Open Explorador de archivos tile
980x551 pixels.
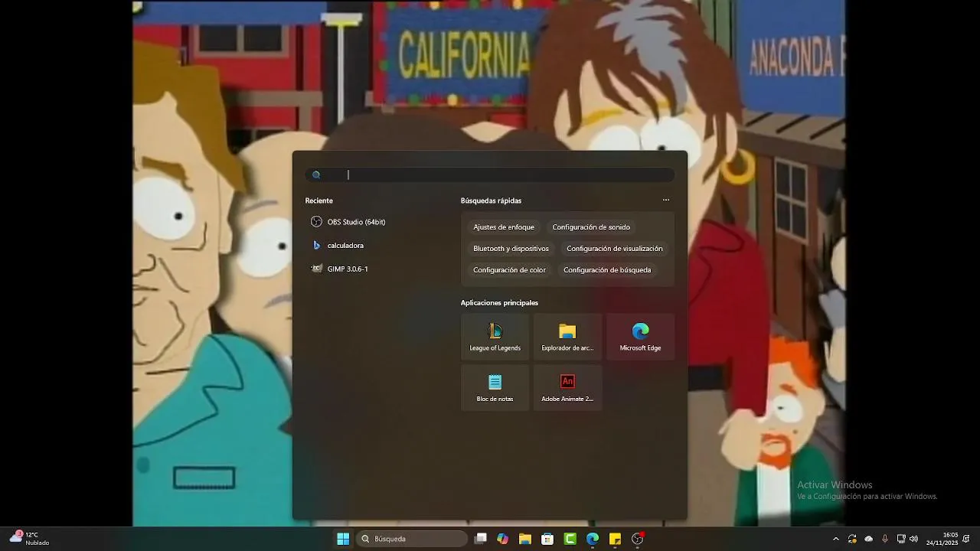567,337
